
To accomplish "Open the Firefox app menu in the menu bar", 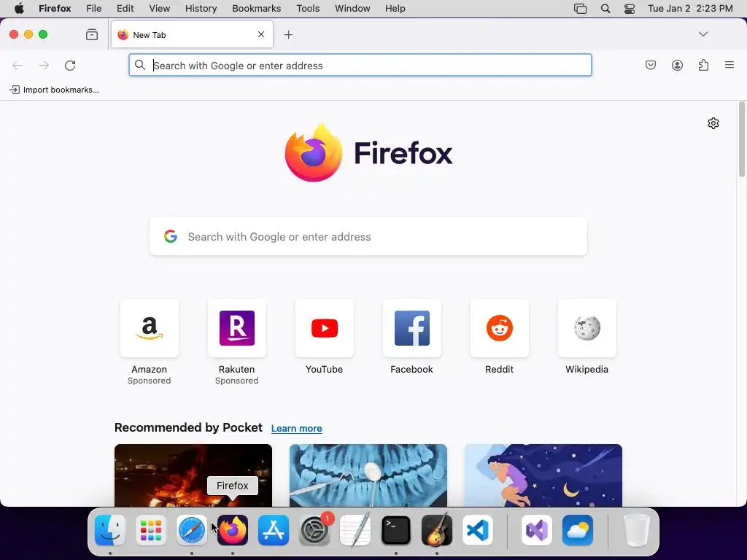I will pyautogui.click(x=55, y=9).
